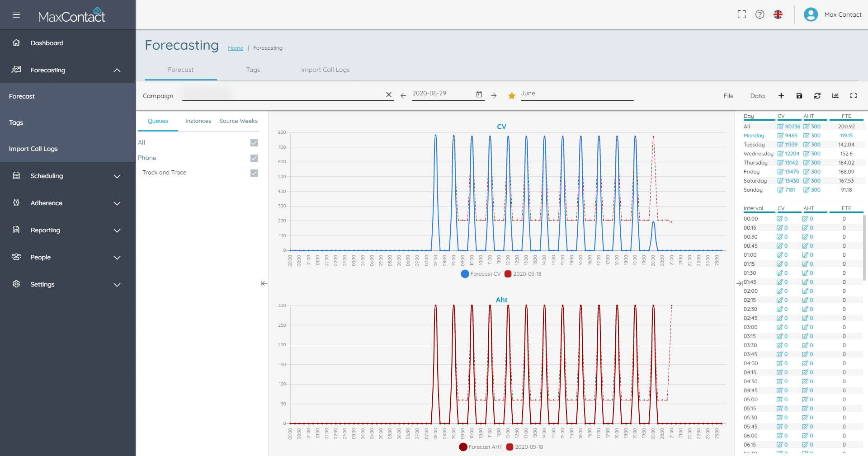Change language via UK flag icon
Viewport: 868px width, 456px height.
(778, 14)
